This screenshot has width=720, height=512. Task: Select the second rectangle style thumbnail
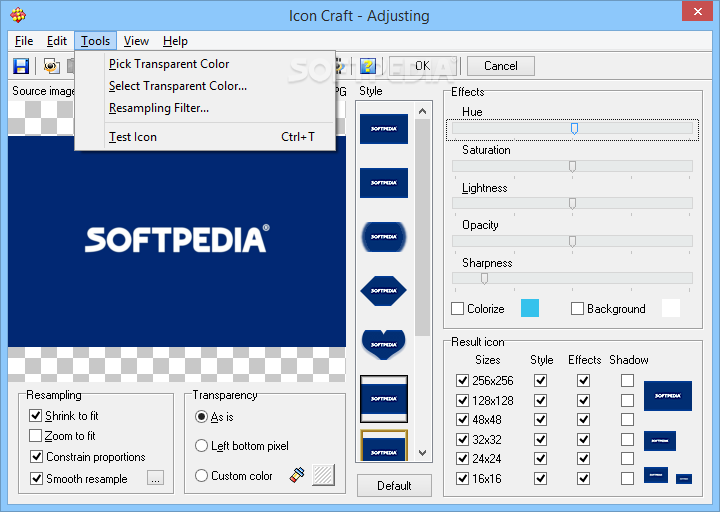384,183
